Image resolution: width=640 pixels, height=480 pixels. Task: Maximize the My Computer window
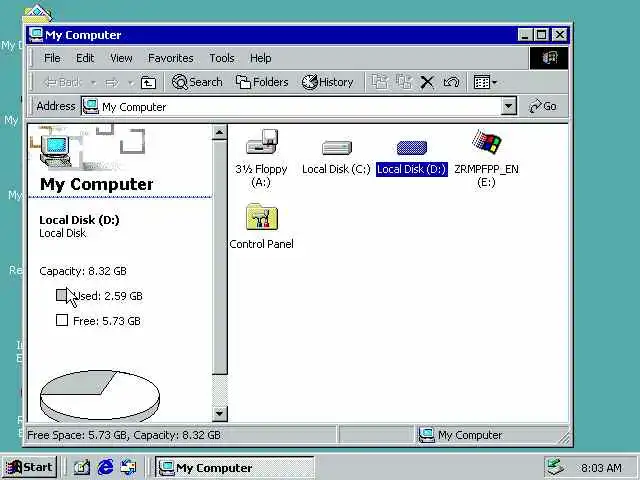(541, 35)
